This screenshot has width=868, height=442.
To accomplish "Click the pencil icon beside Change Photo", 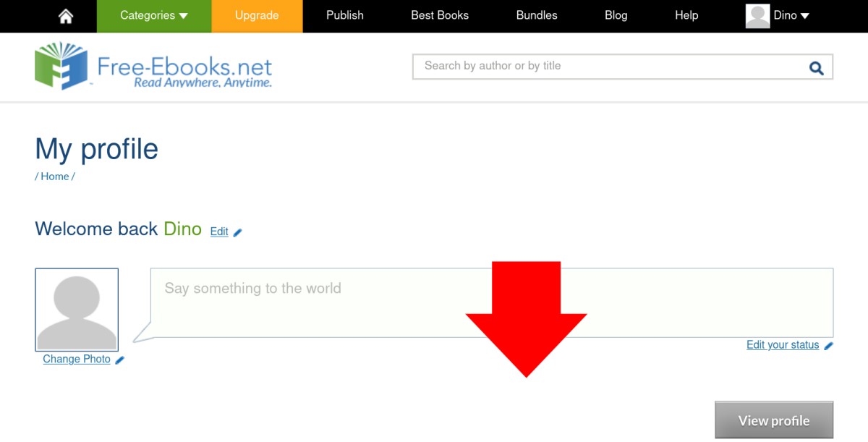I will click(120, 360).
